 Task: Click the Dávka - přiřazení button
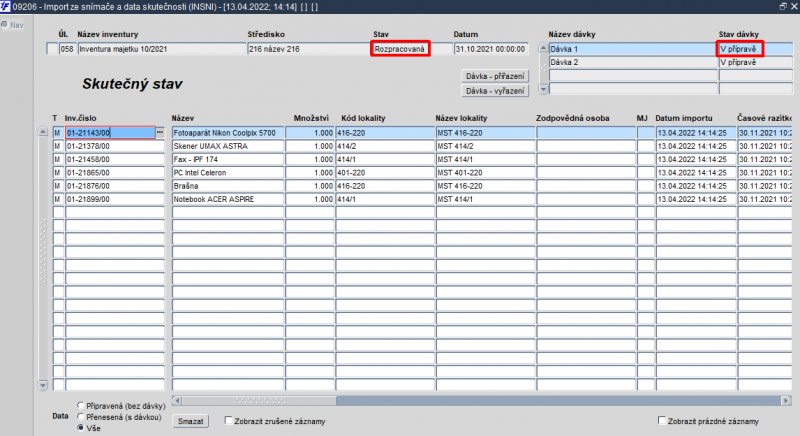point(495,76)
